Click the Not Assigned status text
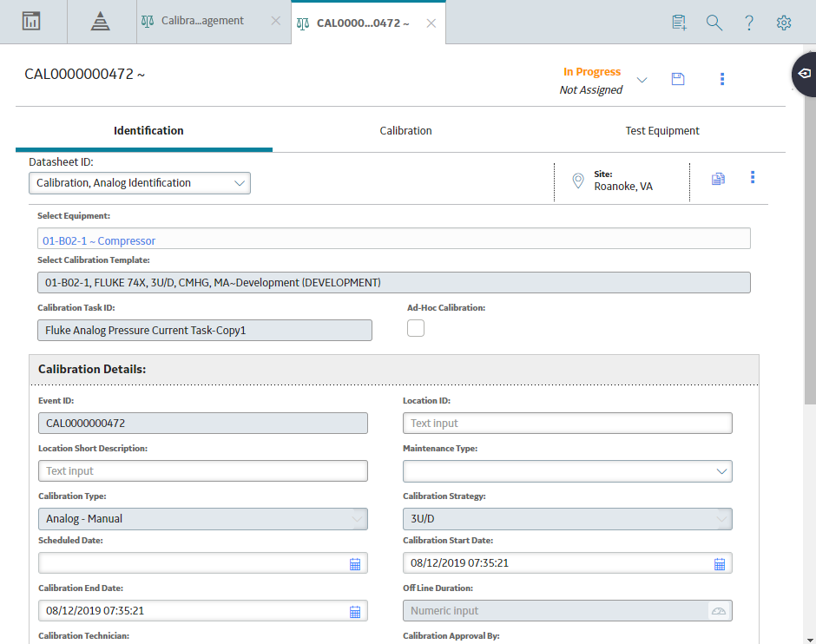Image resolution: width=816 pixels, height=644 pixels. pyautogui.click(x=590, y=90)
